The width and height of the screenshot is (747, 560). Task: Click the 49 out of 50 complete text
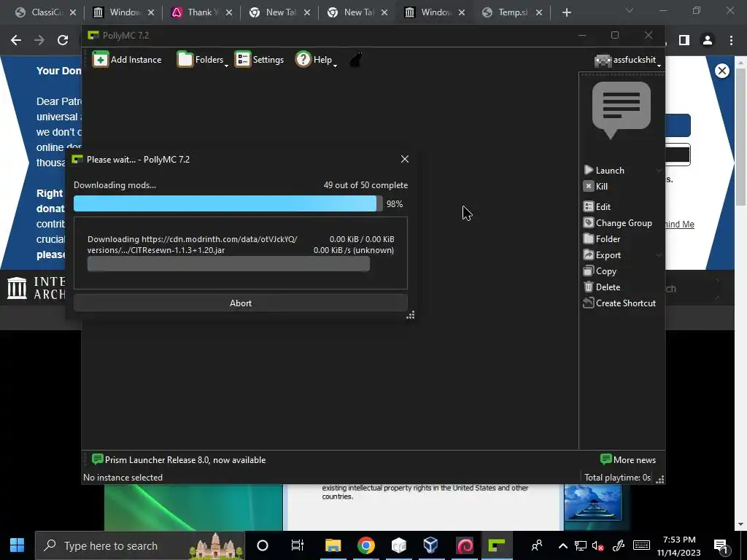click(x=365, y=185)
